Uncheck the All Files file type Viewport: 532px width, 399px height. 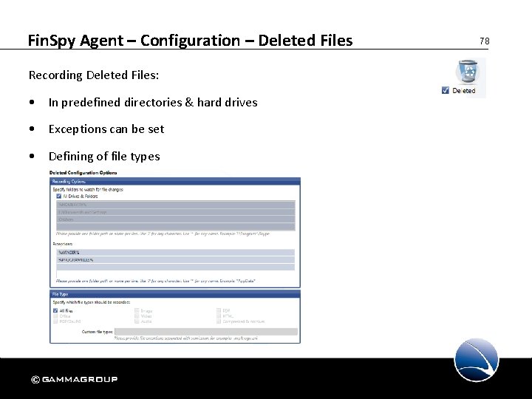tap(55, 310)
